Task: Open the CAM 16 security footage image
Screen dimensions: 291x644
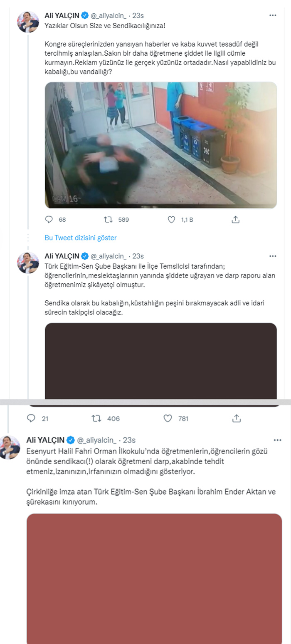Action: point(160,145)
